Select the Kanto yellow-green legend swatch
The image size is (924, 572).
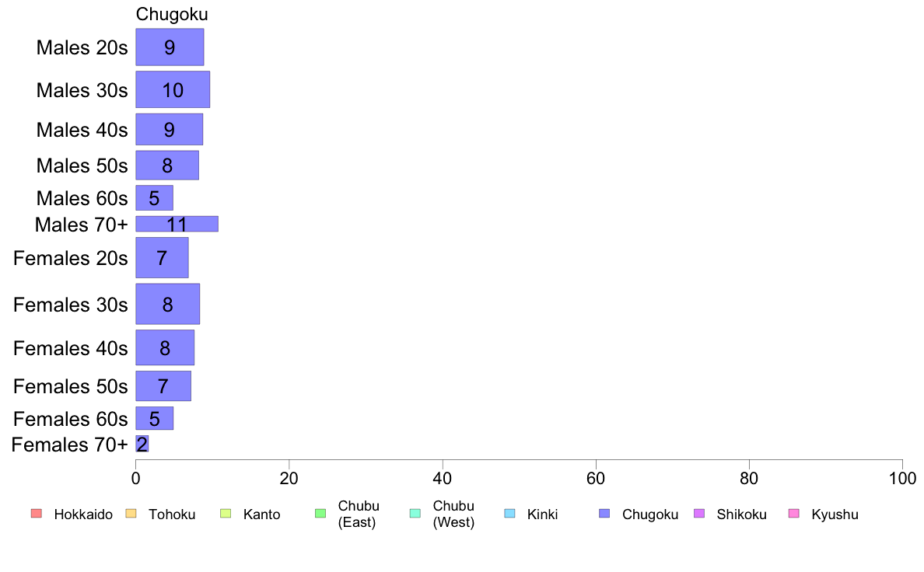226,514
